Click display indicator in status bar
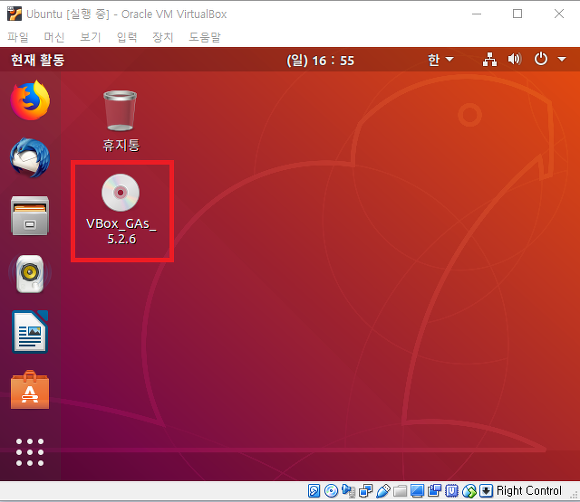The height and width of the screenshot is (502, 580). coord(417,491)
